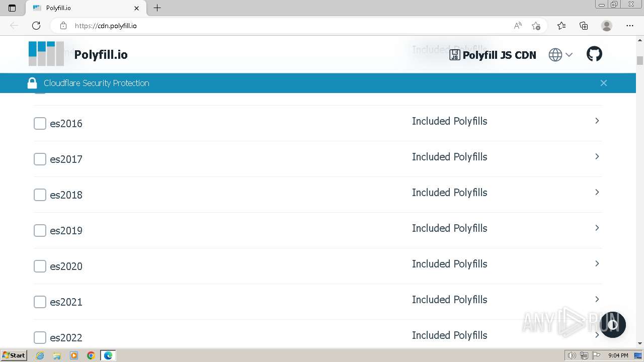
Task: Add this page to favorites
Action: 536,26
